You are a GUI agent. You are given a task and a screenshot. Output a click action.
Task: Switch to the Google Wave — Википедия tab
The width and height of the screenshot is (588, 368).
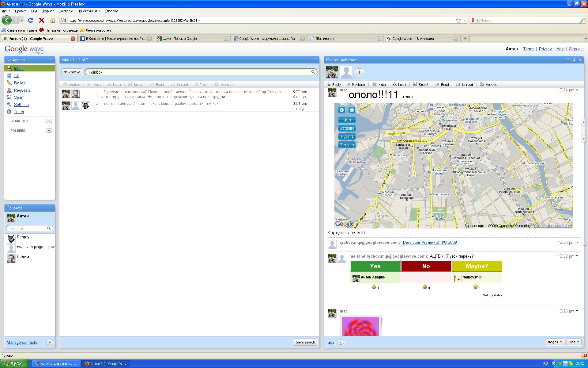click(422, 39)
